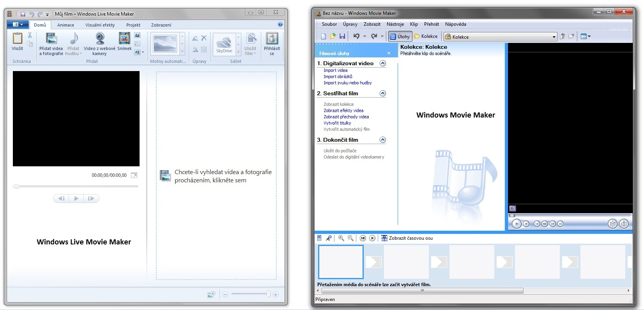The width and height of the screenshot is (644, 310).
Task: Click Přidat videa a fotografie icon
Action: [x=51, y=39]
